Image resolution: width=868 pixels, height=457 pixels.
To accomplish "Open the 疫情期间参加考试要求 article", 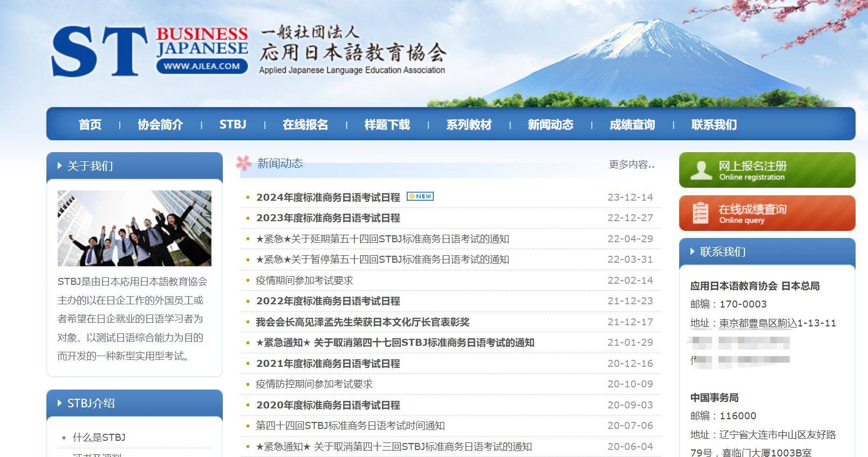I will tap(304, 281).
